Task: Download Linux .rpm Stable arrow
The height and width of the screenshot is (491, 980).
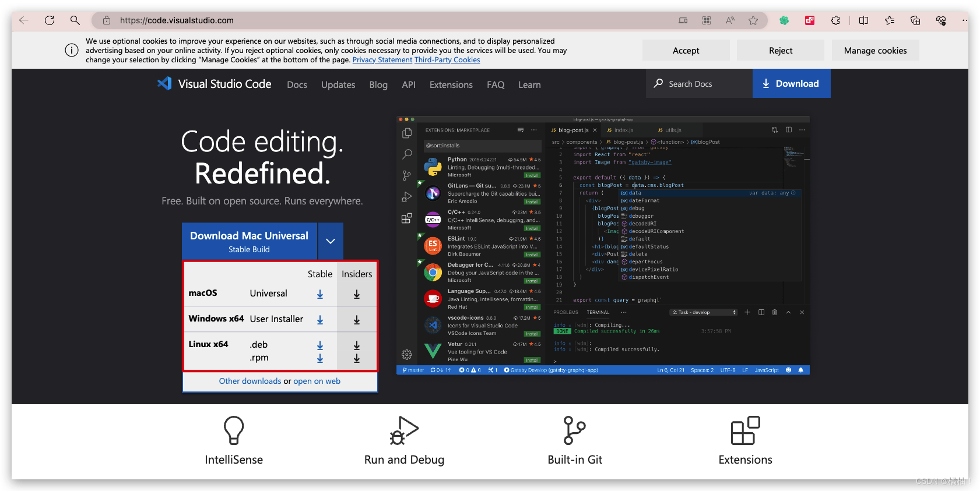Action: [x=320, y=359]
